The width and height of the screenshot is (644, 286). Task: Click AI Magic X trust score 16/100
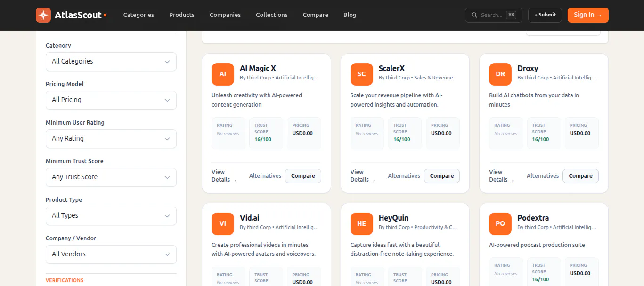pyautogui.click(x=263, y=140)
